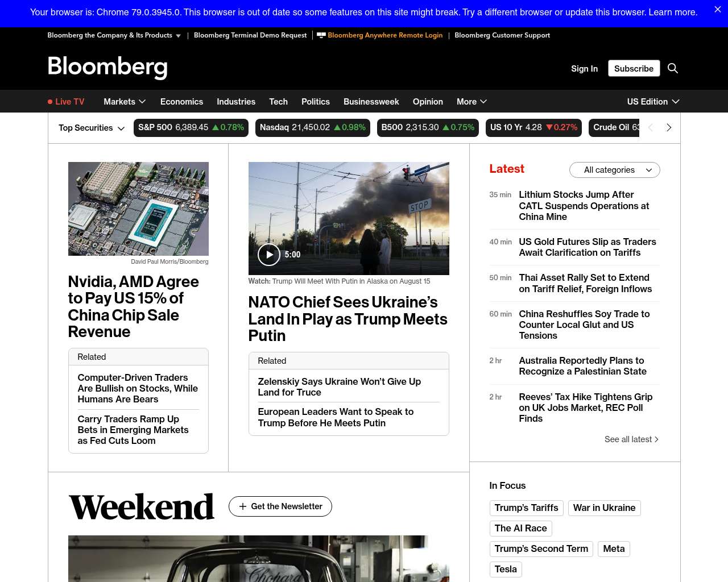Open the Opinion section
Image resolution: width=728 pixels, height=582 pixels.
(428, 102)
